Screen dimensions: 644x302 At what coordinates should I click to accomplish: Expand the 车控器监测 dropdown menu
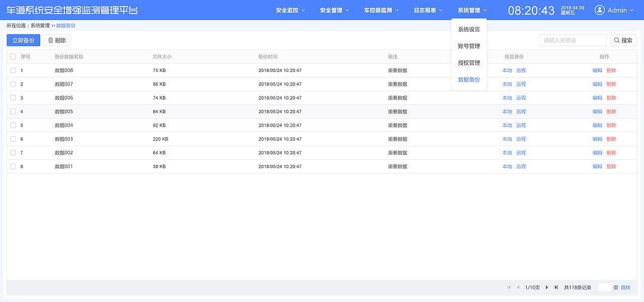pyautogui.click(x=381, y=10)
